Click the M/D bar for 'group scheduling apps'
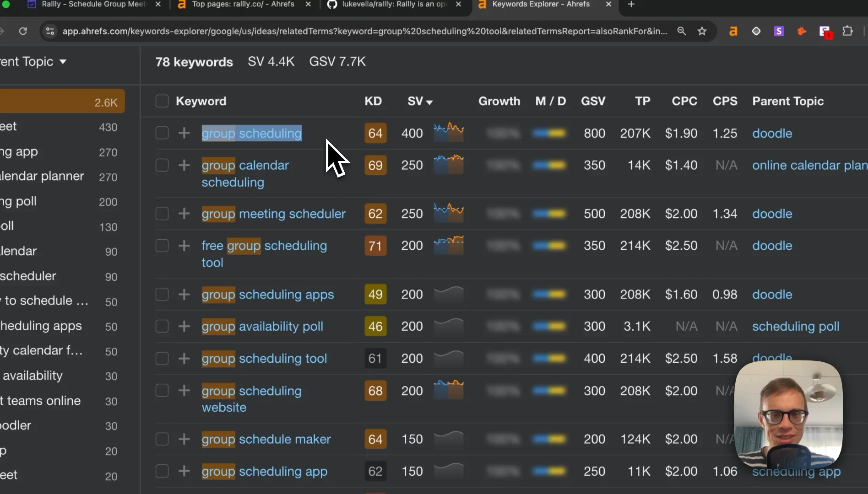Screen dimensions: 868x494 click(549, 294)
